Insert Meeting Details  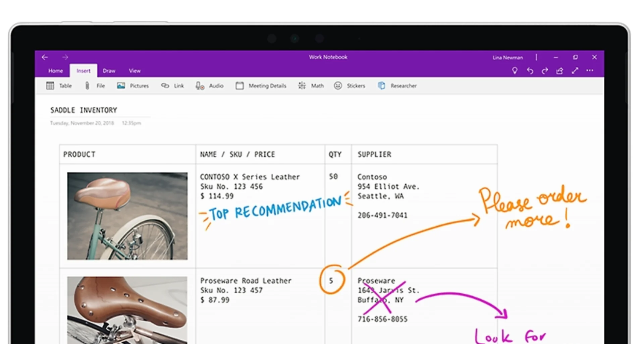(x=261, y=86)
